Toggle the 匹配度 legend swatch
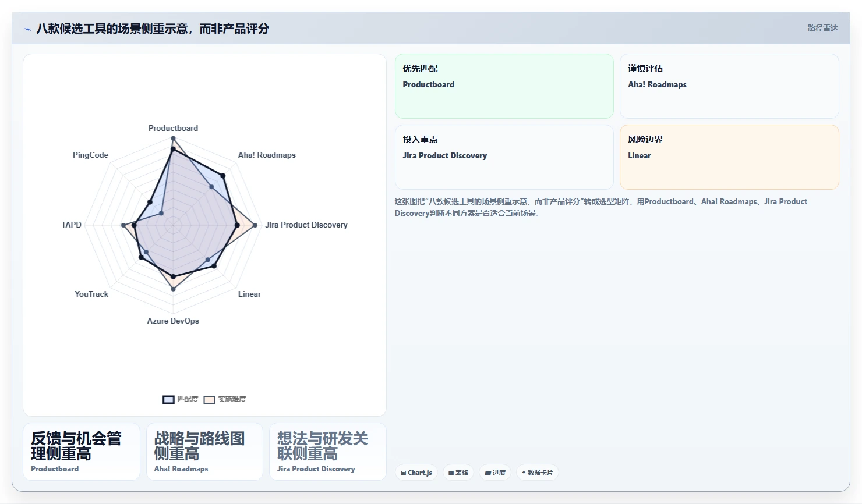Screen dimensions: 862x504 (x=168, y=399)
